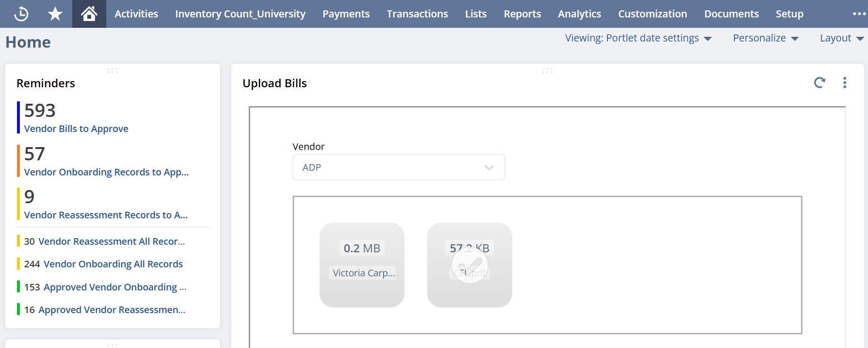
Task: Open the Customization menu
Action: point(653,14)
